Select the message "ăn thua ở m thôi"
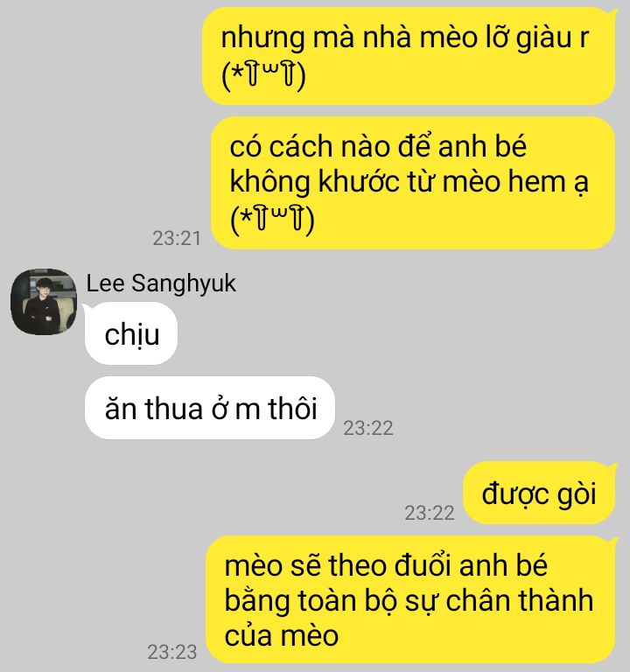The height and width of the screenshot is (672, 630). tap(210, 408)
